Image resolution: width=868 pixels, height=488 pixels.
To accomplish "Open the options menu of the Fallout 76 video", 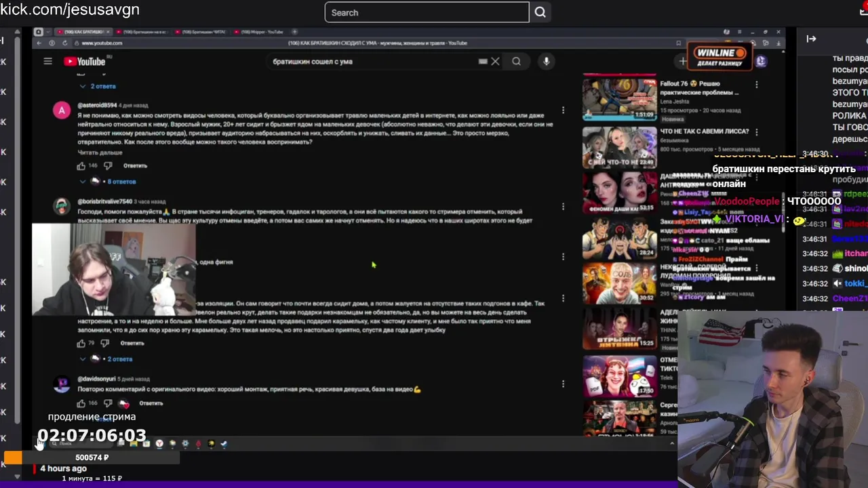I will pyautogui.click(x=757, y=85).
